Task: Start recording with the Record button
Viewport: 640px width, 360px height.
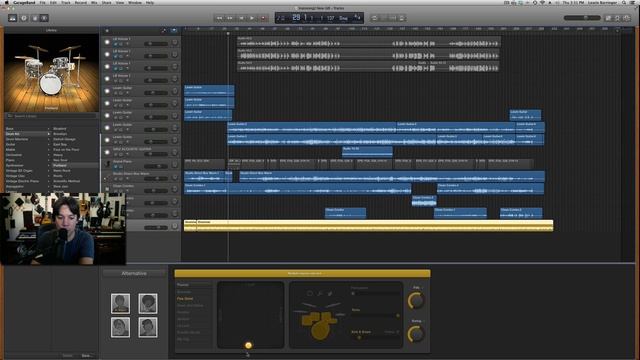Action: click(263, 18)
